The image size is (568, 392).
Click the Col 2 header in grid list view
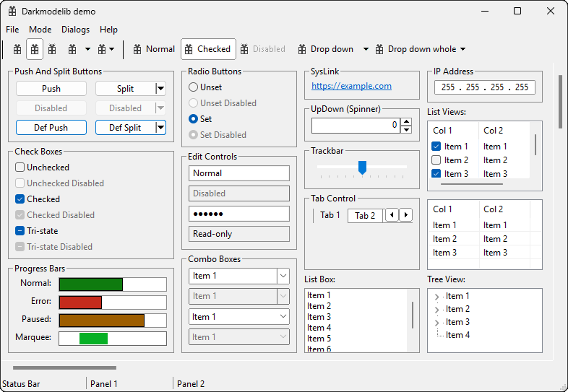point(504,209)
